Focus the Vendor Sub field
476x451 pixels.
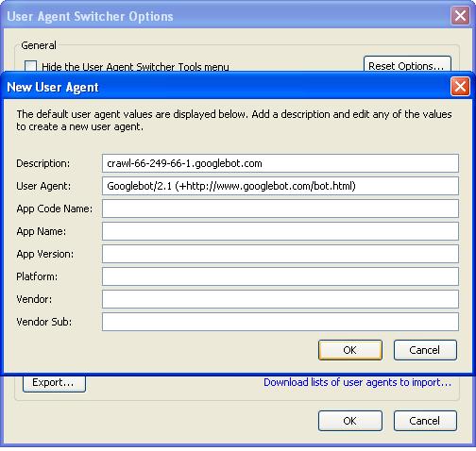click(280, 322)
